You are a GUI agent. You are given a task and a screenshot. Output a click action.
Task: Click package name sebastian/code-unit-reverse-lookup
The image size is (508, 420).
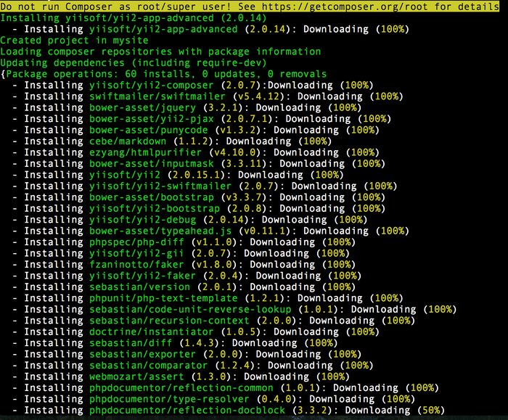pyautogui.click(x=190, y=310)
